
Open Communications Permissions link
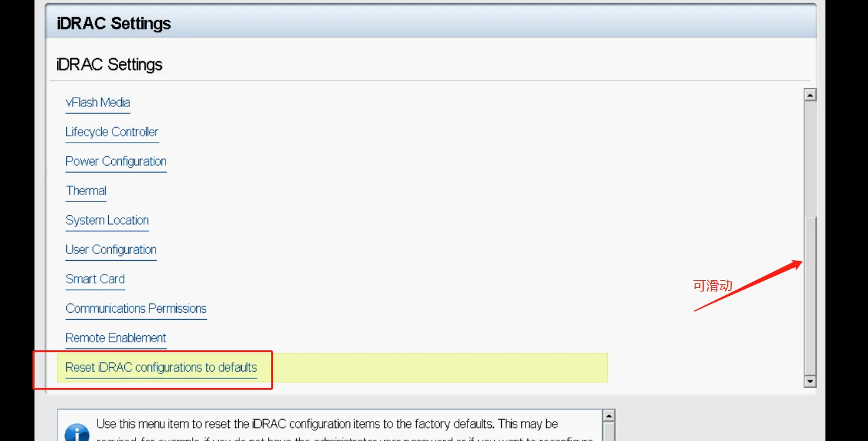136,308
